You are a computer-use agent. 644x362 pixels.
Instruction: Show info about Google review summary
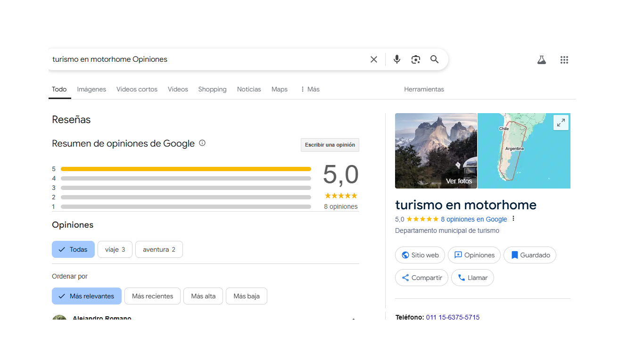click(x=202, y=143)
